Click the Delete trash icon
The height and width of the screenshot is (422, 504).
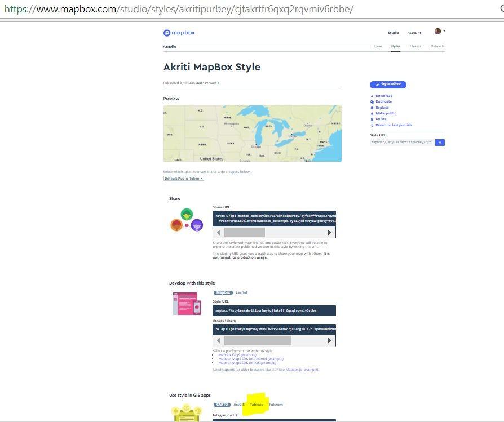[372, 119]
